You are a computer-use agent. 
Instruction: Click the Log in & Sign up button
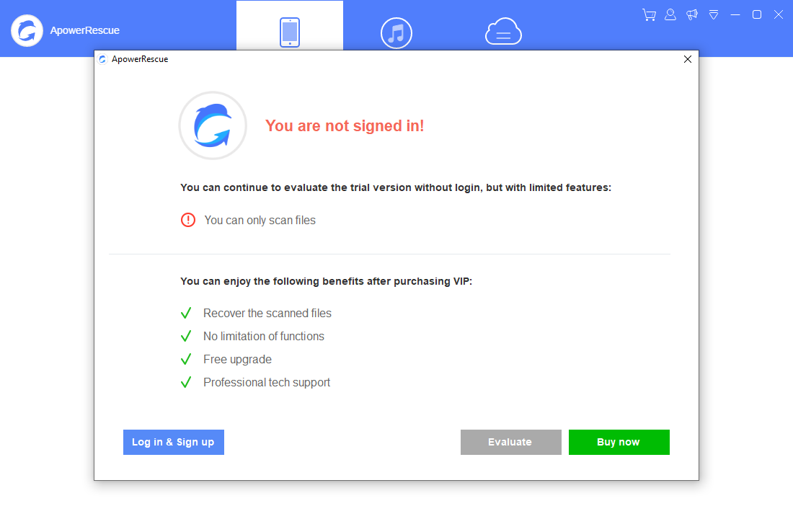(174, 442)
